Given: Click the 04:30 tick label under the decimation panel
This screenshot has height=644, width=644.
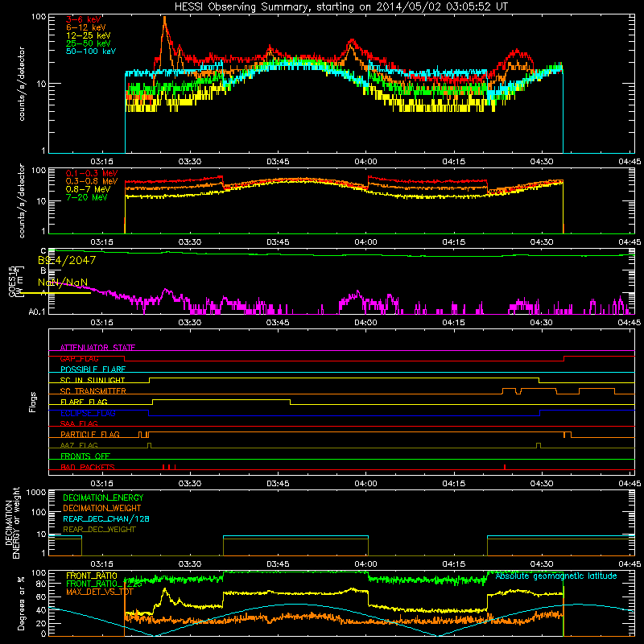Looking at the screenshot, I should tap(541, 564).
